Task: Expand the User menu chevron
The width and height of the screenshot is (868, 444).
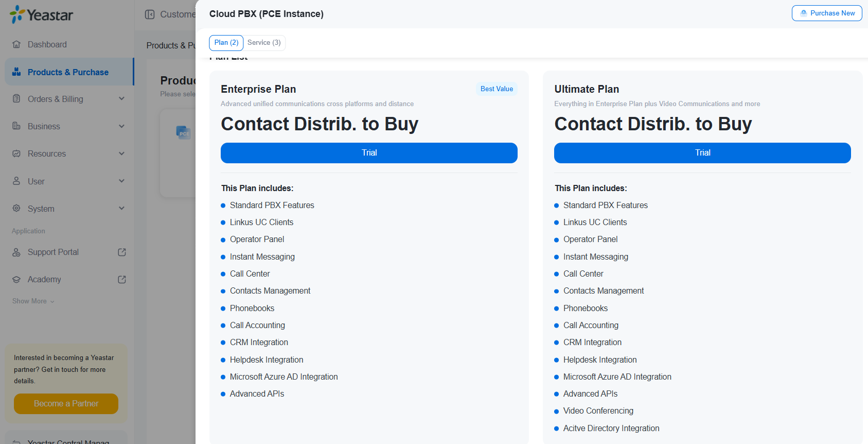Action: click(x=121, y=181)
